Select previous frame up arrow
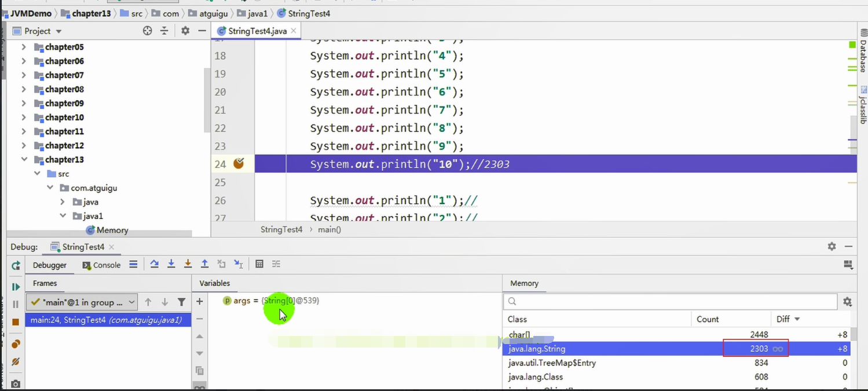The height and width of the screenshot is (391, 868). pyautogui.click(x=148, y=302)
